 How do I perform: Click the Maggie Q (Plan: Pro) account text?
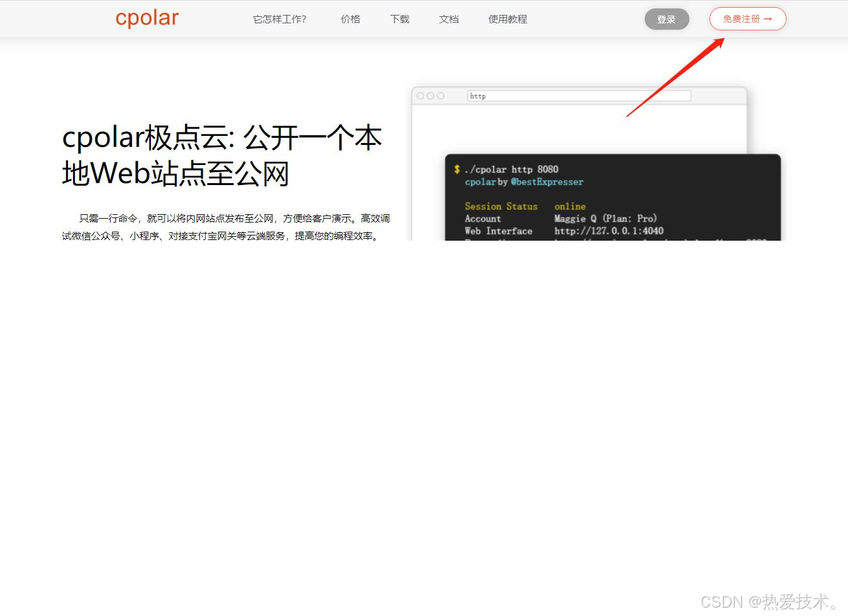coord(605,219)
